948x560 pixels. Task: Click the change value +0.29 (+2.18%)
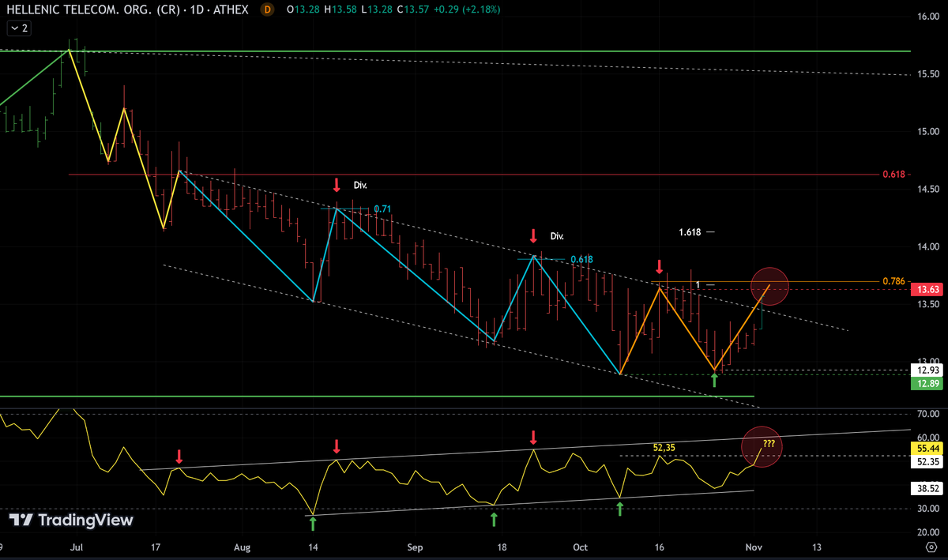[x=465, y=9]
